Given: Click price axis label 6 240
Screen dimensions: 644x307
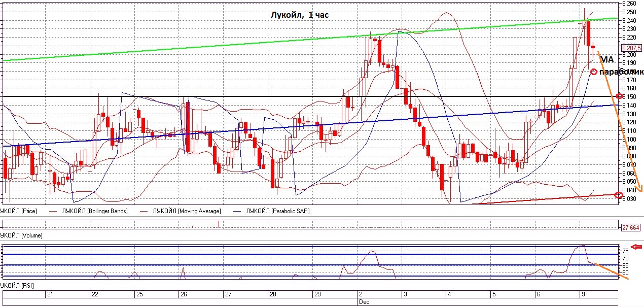Looking at the screenshot, I should pyautogui.click(x=629, y=20).
